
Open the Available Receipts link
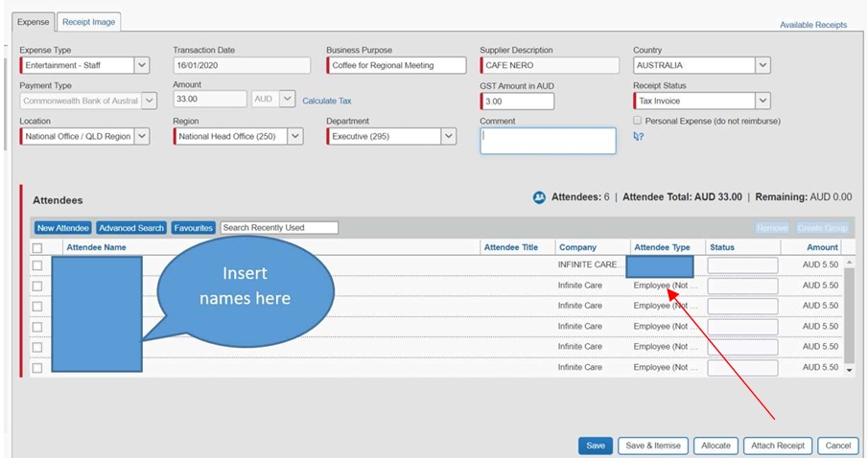click(813, 25)
